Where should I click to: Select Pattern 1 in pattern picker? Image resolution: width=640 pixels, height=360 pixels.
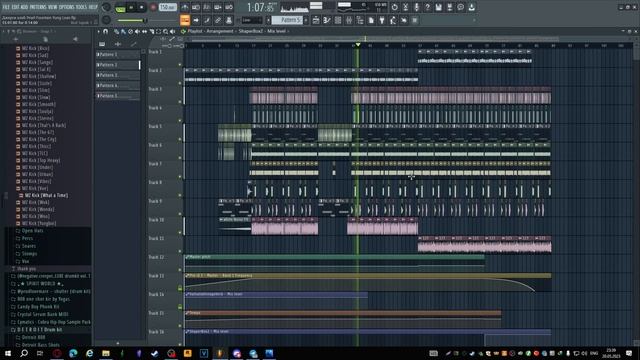click(118, 54)
